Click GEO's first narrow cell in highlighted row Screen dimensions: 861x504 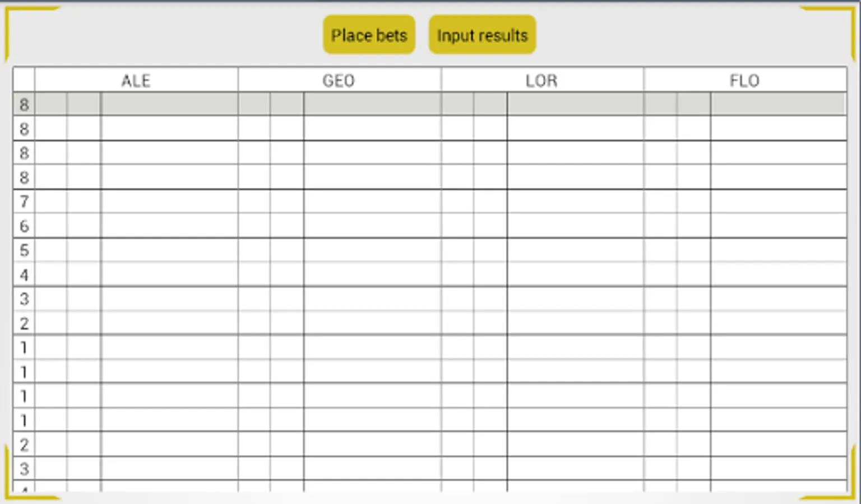click(x=254, y=105)
